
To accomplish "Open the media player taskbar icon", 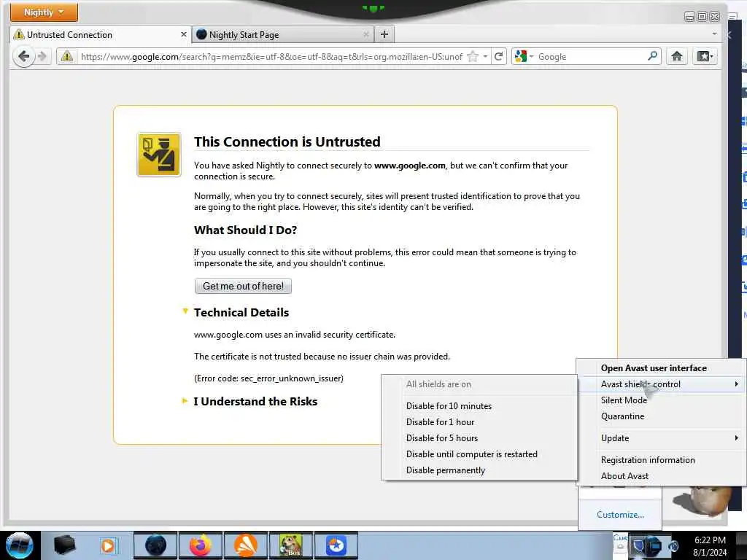I will [108, 545].
